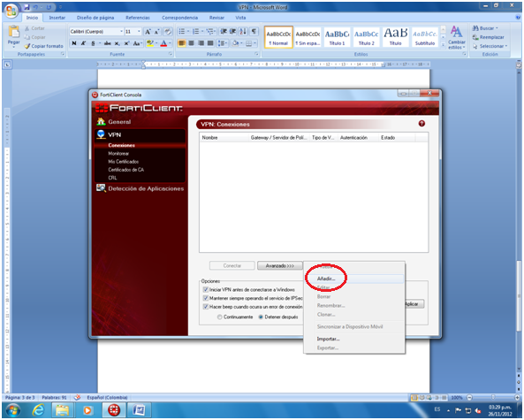This screenshot has width=524, height=420.
Task: Undo the last action in Word
Action: pyautogui.click(x=35, y=7)
